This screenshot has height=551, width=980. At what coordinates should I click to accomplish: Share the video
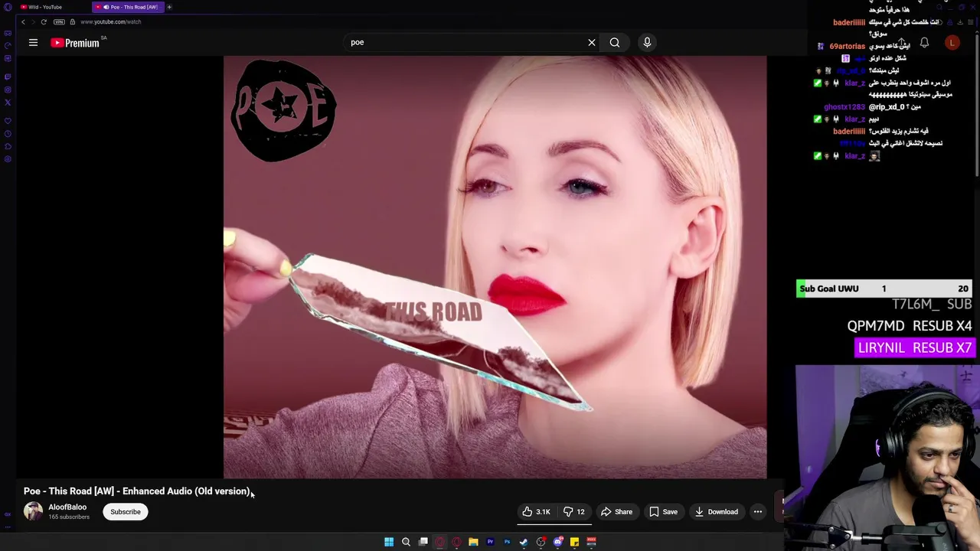pyautogui.click(x=616, y=512)
